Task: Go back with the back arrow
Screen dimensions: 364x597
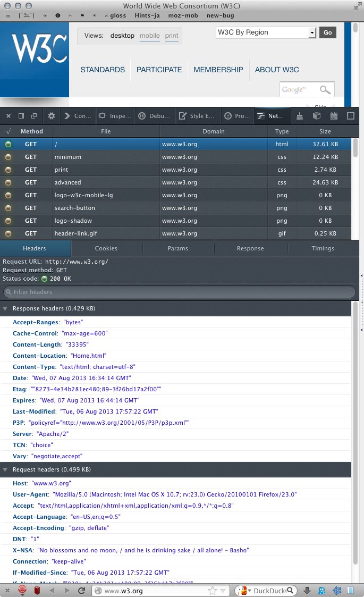Action: (x=52, y=591)
